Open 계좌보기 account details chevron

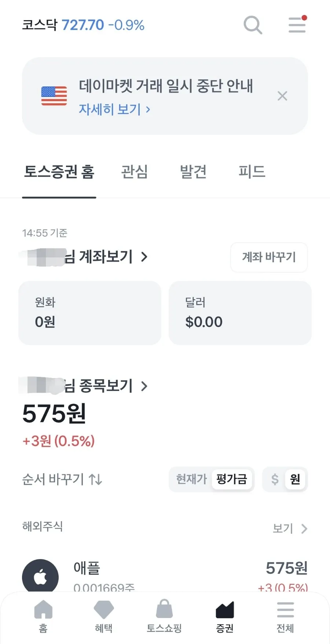pos(144,257)
